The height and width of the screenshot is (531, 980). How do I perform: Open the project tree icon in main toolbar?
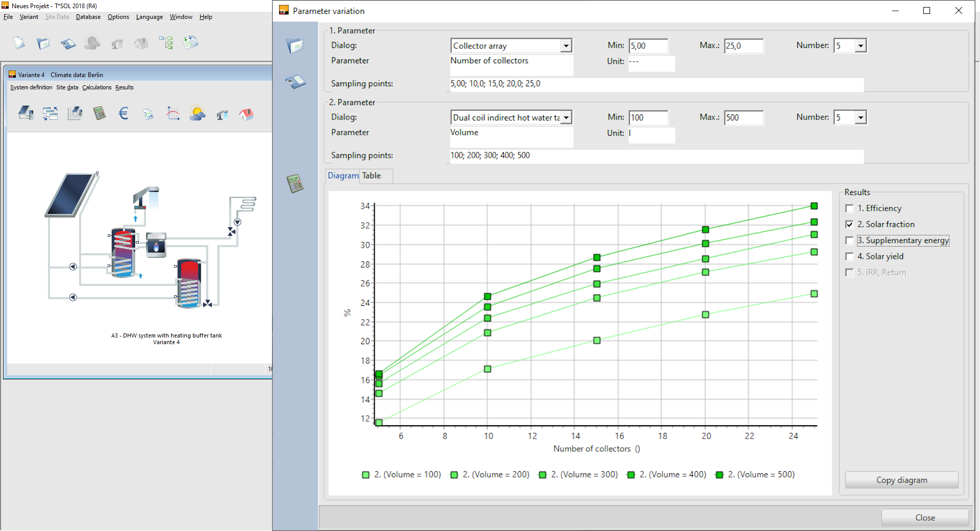click(x=166, y=43)
